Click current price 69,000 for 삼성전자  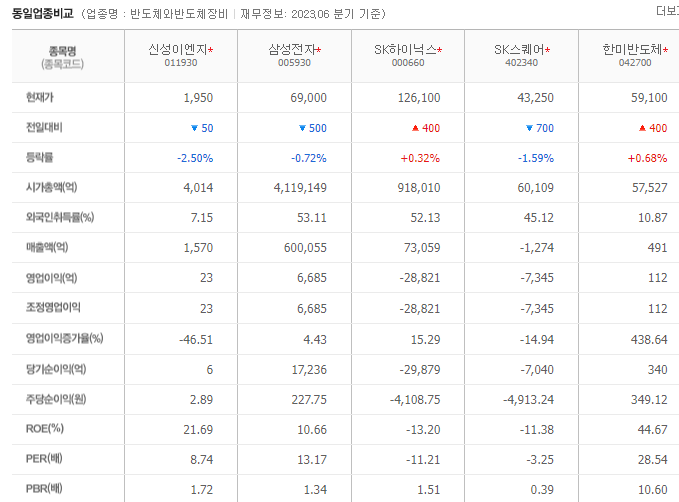308,97
